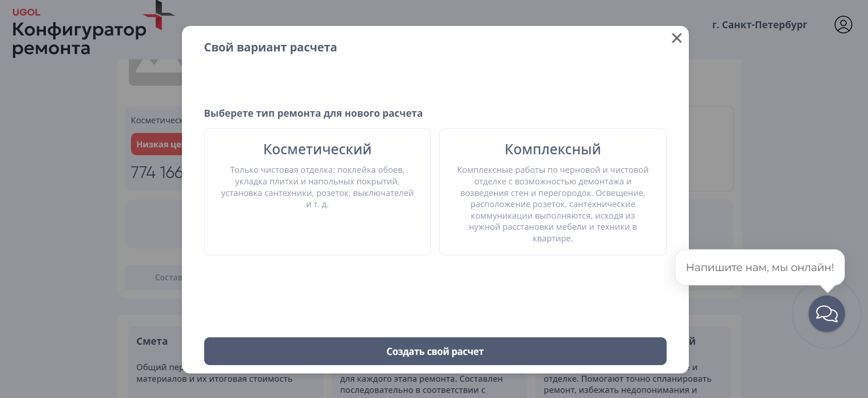868x398 pixels.
Task: Click the price value '774 166'
Action: 156,172
